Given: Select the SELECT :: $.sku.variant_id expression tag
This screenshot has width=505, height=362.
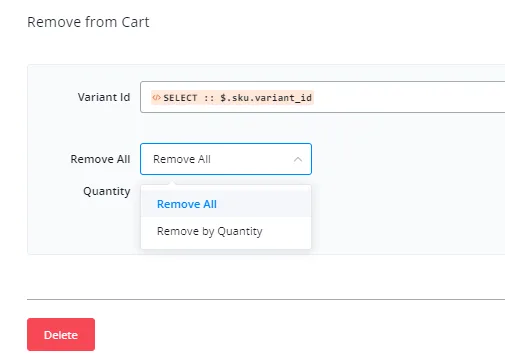Looking at the screenshot, I should (x=232, y=98).
